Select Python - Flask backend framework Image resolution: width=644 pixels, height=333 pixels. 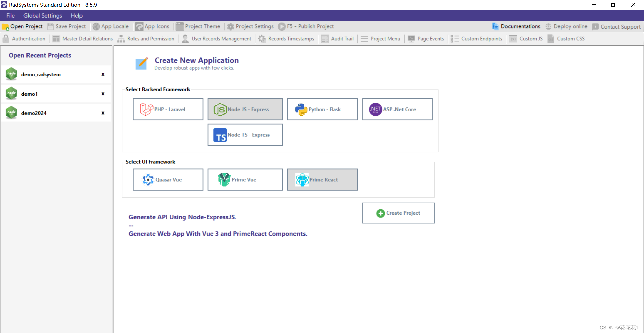pyautogui.click(x=322, y=109)
